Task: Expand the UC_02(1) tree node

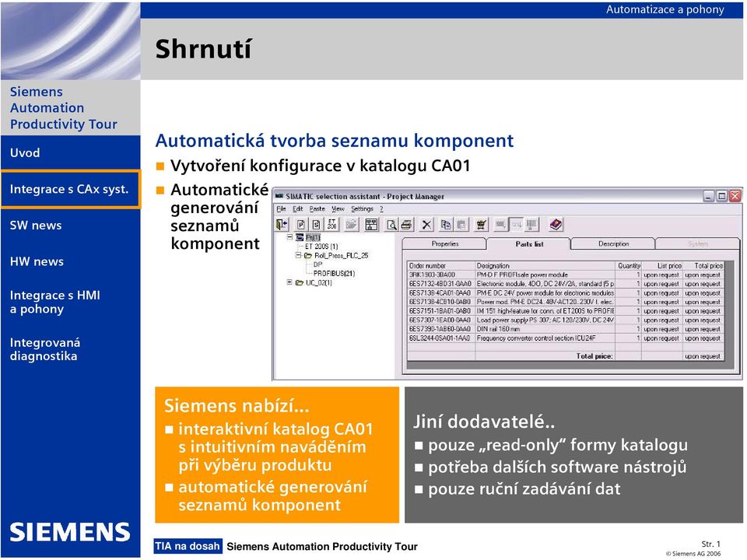Action: (x=289, y=282)
